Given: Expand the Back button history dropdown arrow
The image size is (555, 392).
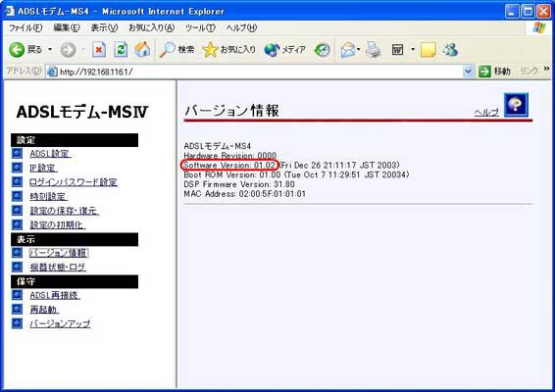Looking at the screenshot, I should [50, 50].
